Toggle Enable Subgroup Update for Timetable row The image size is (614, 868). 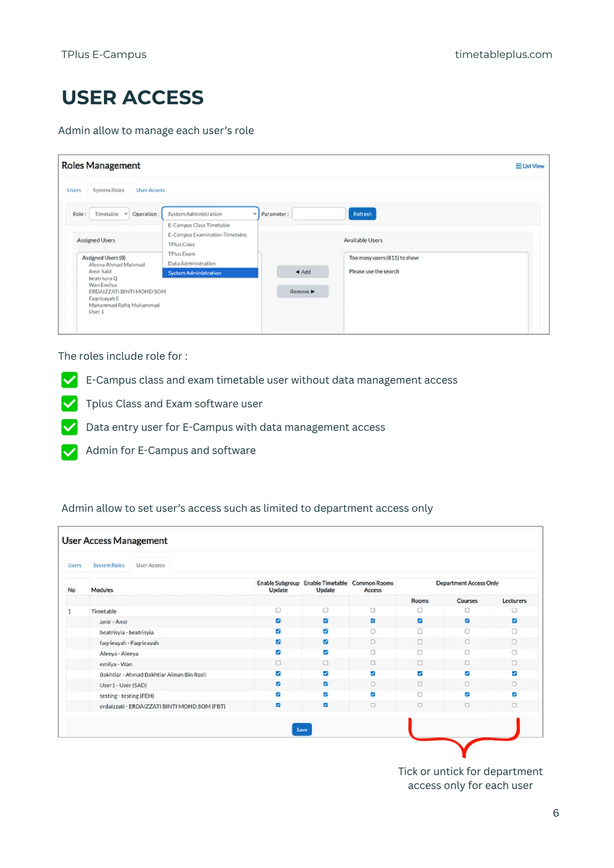point(278,611)
